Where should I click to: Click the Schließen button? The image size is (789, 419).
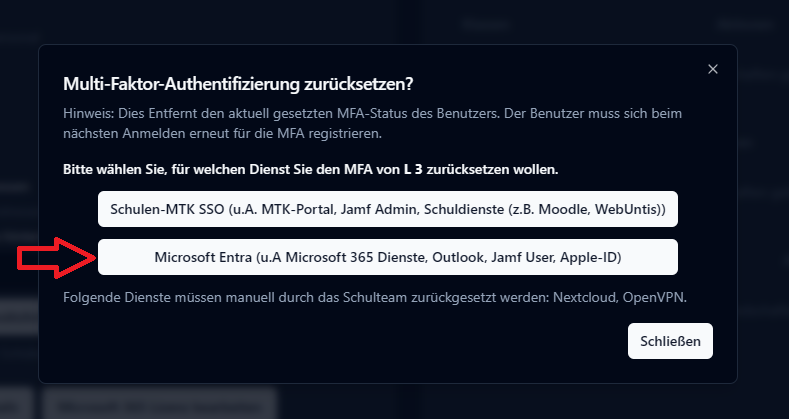click(x=670, y=341)
